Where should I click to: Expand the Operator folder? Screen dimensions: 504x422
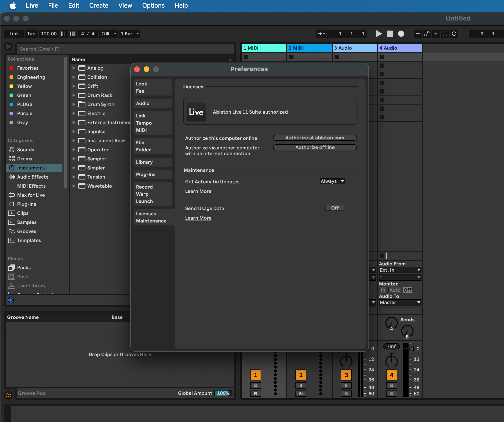pos(74,150)
